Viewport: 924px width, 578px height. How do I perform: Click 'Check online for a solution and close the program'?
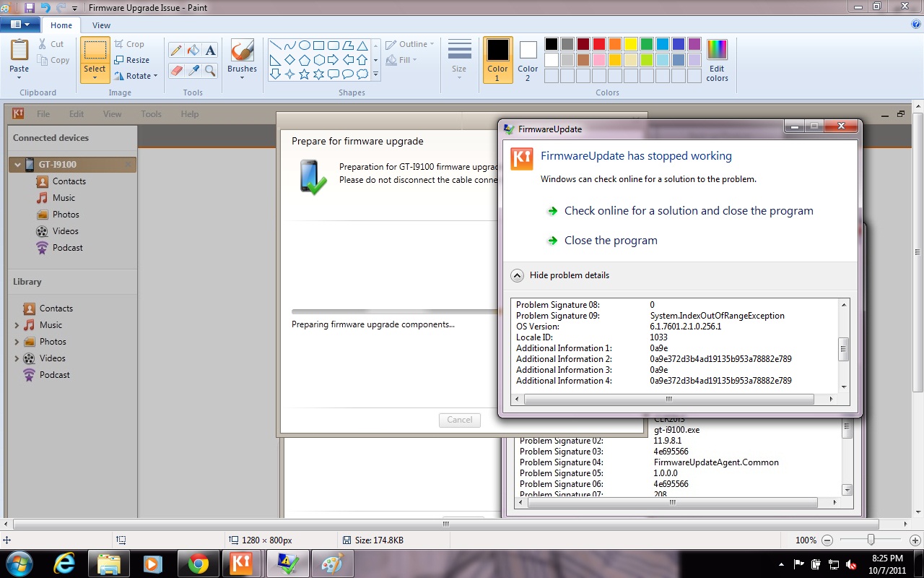point(689,211)
